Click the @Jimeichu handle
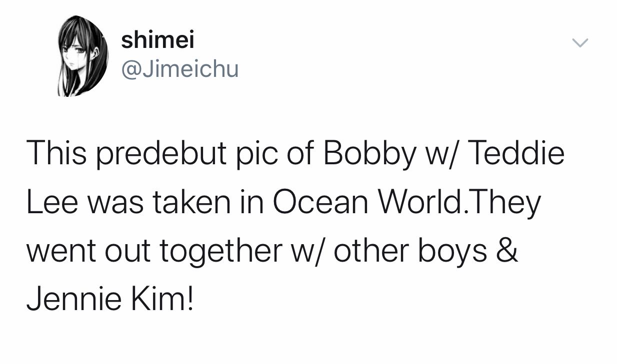Viewport: 617px width, 364px height. pyautogui.click(x=180, y=69)
